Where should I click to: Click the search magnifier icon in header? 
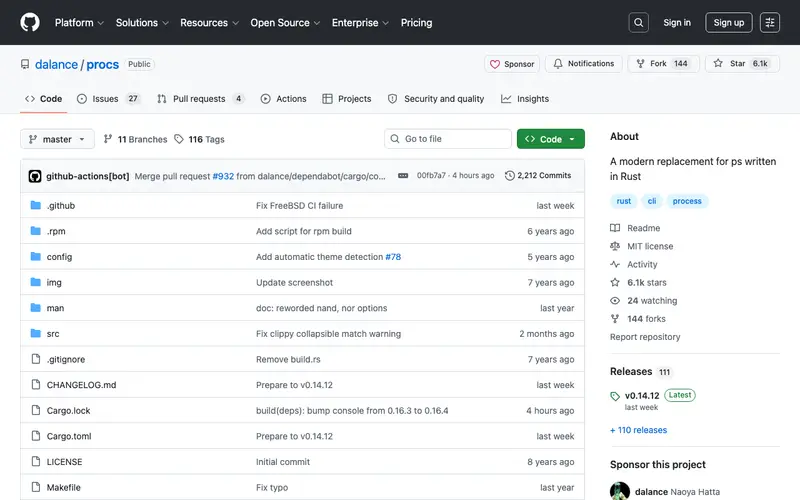tap(638, 22)
